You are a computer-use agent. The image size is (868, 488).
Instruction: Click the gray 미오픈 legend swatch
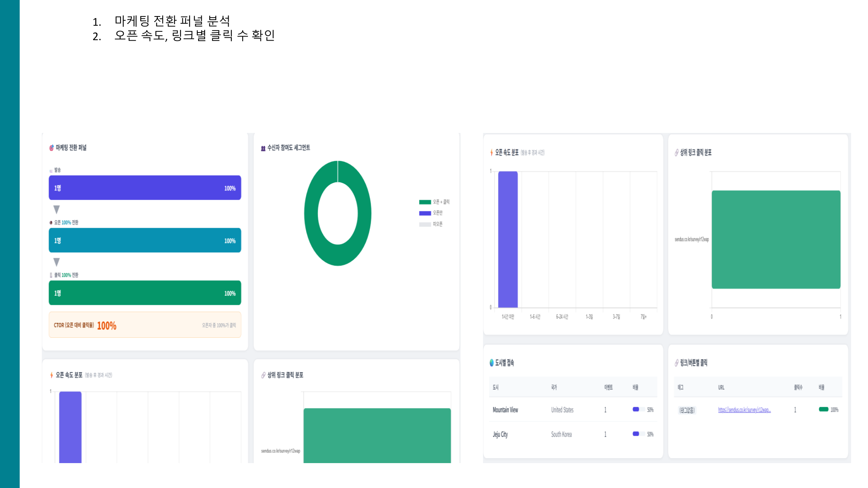pos(425,225)
